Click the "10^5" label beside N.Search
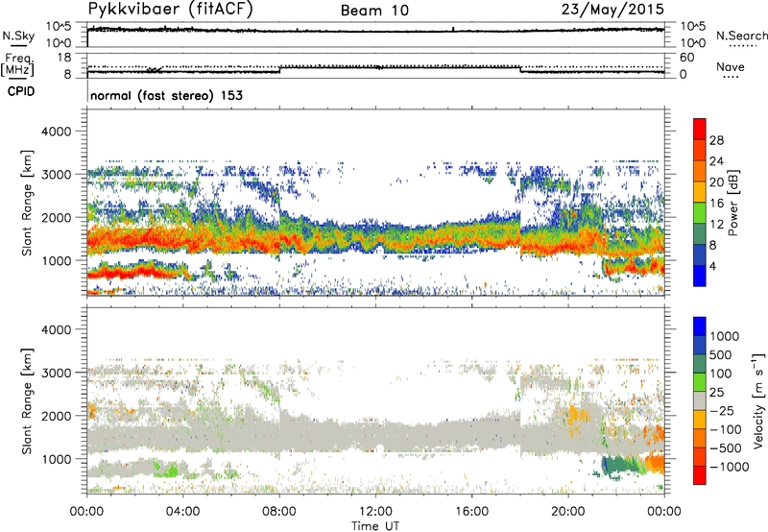The image size is (768, 532). [692, 27]
